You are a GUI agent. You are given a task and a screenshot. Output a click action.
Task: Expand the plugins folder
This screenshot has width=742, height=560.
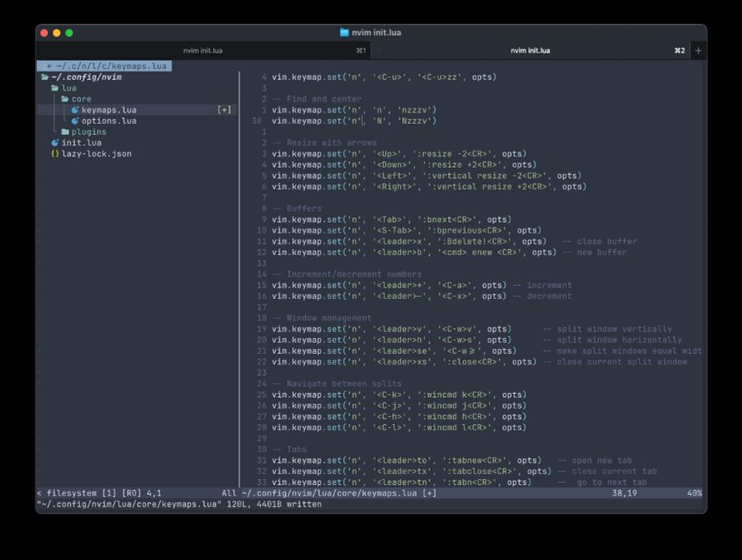pos(65,132)
